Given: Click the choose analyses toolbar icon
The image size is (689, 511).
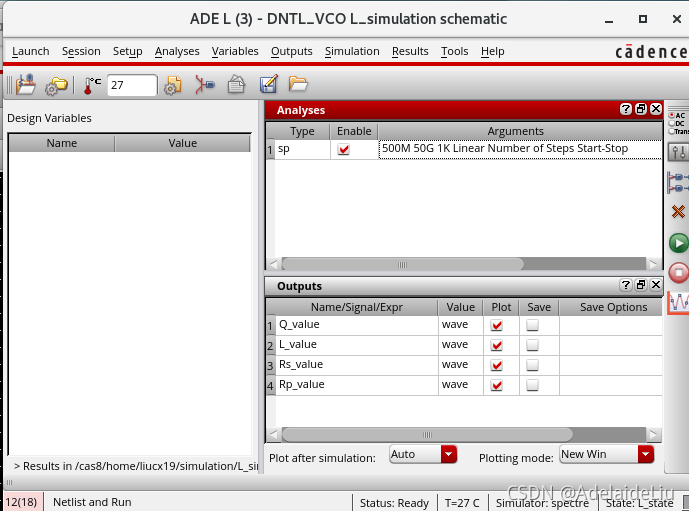Looking at the screenshot, I should [x=204, y=84].
